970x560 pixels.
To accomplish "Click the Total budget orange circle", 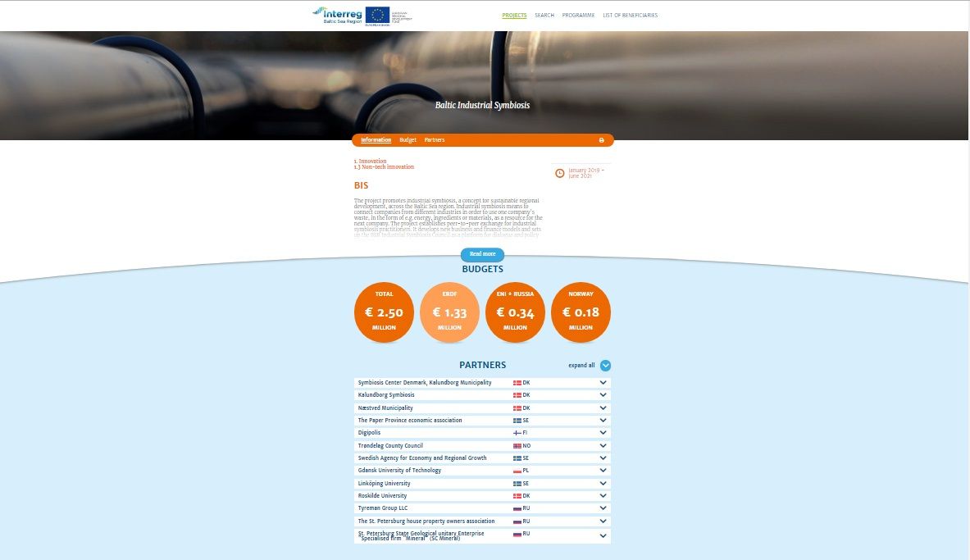I will 384,312.
